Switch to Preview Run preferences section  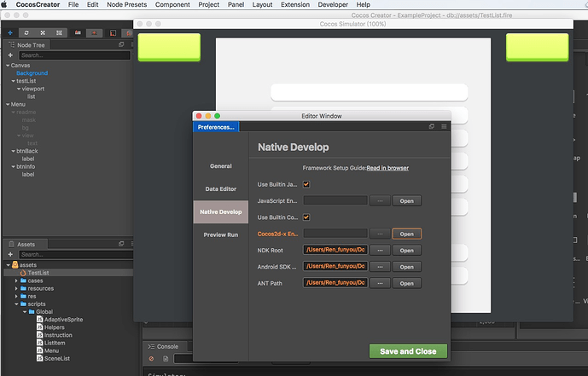221,234
